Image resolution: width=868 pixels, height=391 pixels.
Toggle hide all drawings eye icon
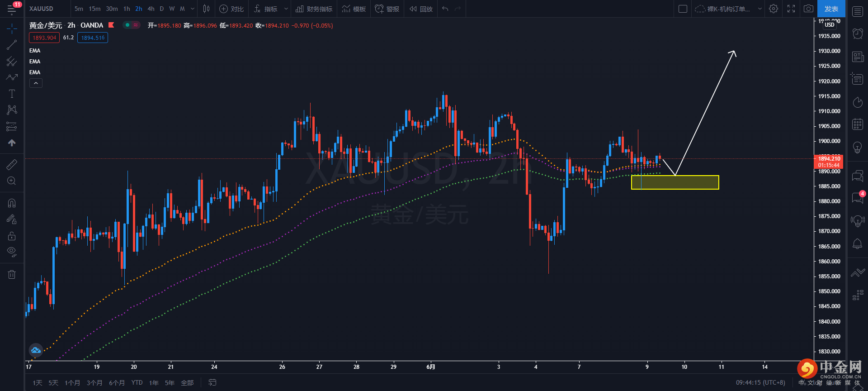12,252
